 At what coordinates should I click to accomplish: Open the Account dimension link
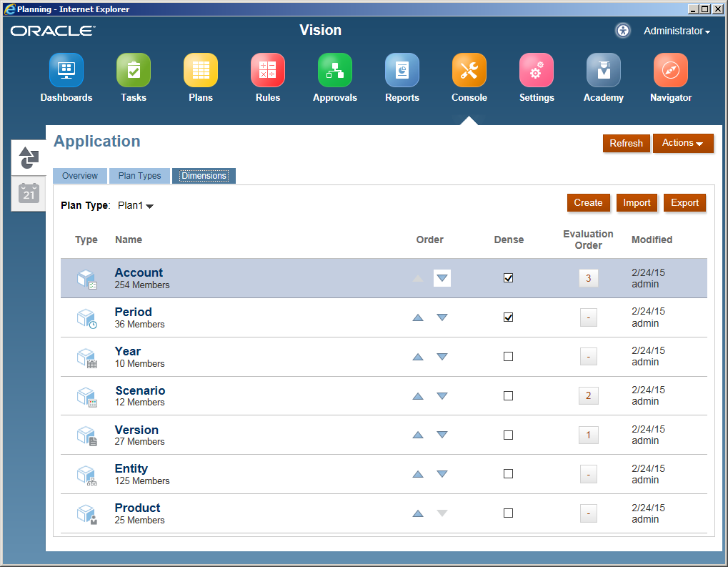click(x=139, y=272)
